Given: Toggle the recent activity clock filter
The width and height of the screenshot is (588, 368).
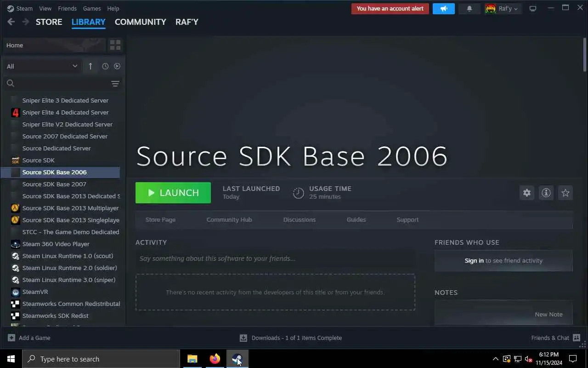Looking at the screenshot, I should click(x=105, y=66).
